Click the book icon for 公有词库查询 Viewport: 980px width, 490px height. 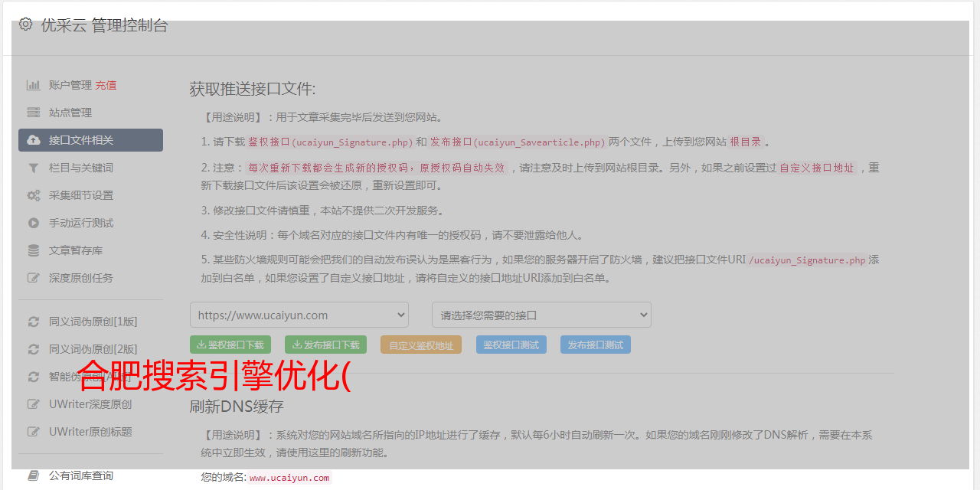(34, 475)
